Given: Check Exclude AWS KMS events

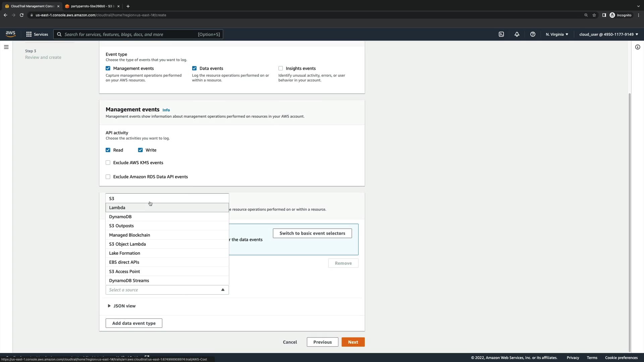Looking at the screenshot, I should point(108,163).
